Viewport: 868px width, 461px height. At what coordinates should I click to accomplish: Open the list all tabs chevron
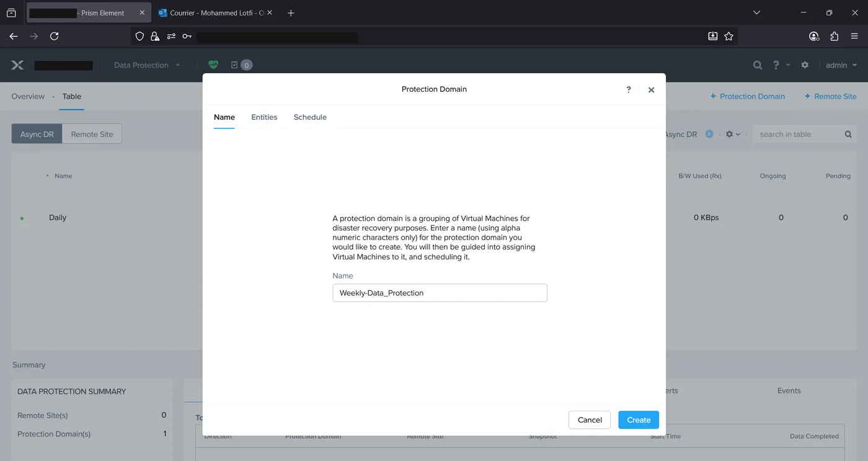pos(756,12)
